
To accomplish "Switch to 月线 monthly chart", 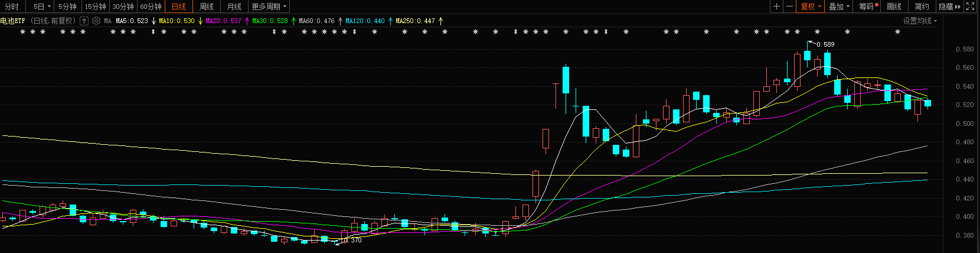I will click(234, 7).
